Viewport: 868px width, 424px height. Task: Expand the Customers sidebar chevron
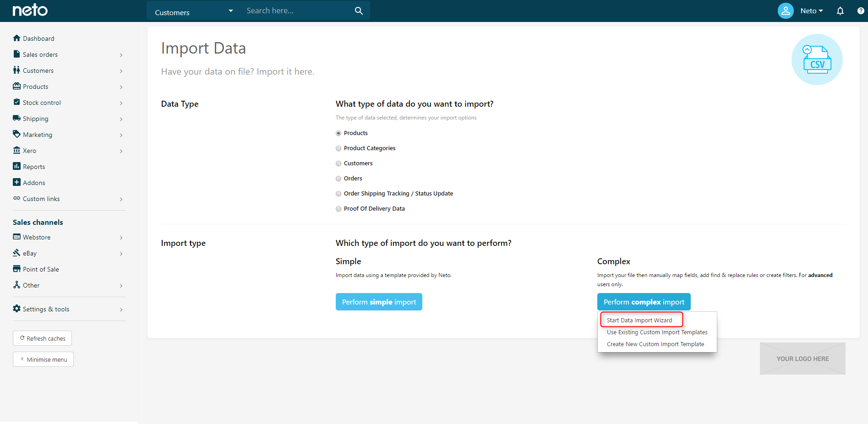click(121, 71)
